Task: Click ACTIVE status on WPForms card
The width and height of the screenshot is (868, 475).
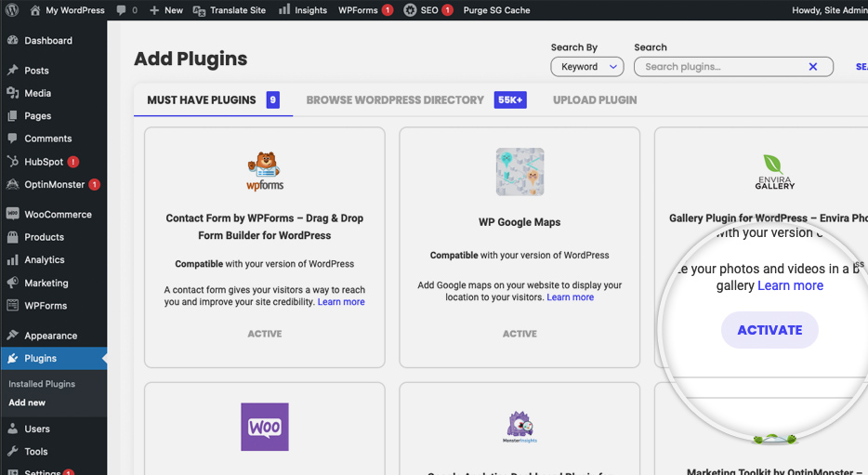Action: 265,334
